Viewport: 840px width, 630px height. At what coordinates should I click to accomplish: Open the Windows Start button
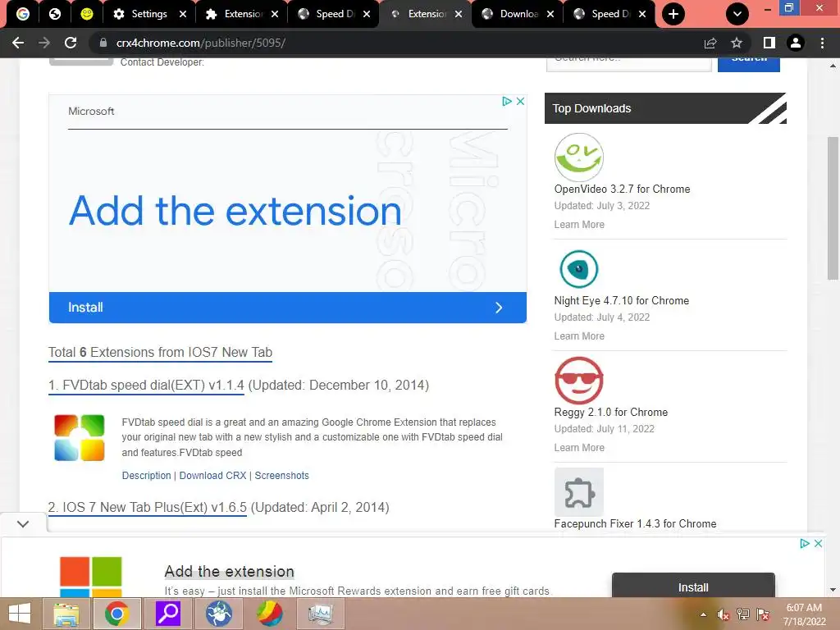pyautogui.click(x=20, y=614)
